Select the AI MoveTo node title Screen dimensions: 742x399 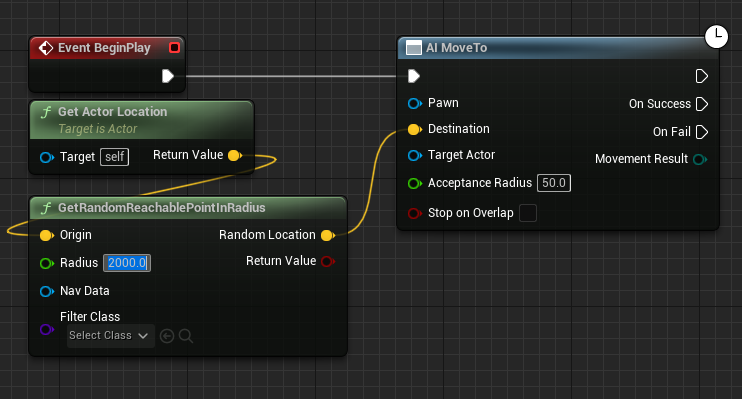click(456, 48)
